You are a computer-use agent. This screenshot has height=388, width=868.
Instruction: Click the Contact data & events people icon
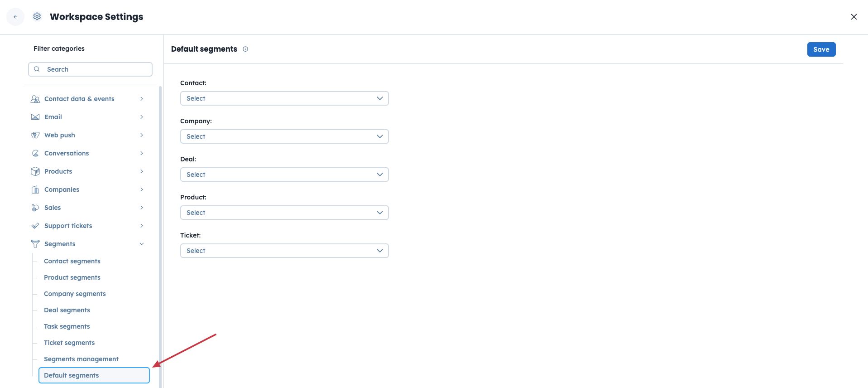[35, 99]
